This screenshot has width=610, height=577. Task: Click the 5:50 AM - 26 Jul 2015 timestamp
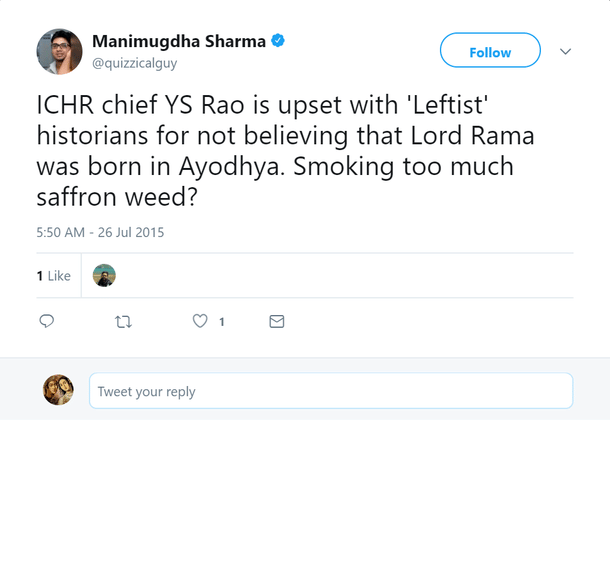click(100, 232)
